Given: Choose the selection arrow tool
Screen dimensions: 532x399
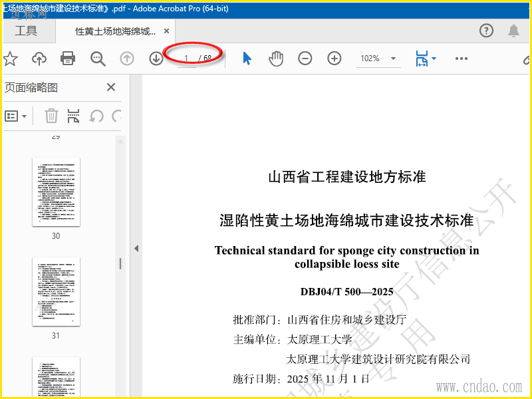Looking at the screenshot, I should point(247,59).
